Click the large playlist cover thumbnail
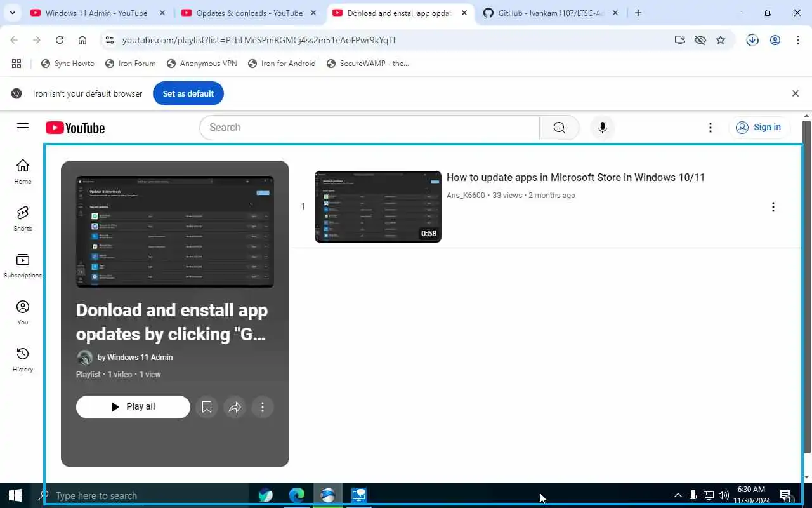Viewport: 812px width, 508px height. pyautogui.click(x=175, y=232)
